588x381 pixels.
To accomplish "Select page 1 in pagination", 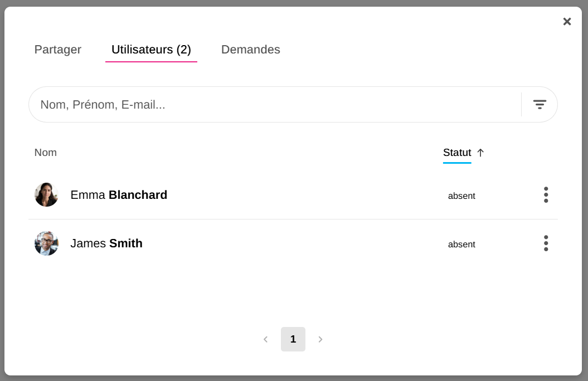I will (293, 339).
